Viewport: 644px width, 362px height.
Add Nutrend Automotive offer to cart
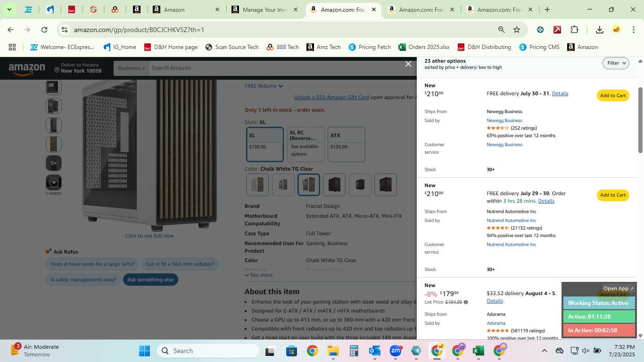(613, 195)
